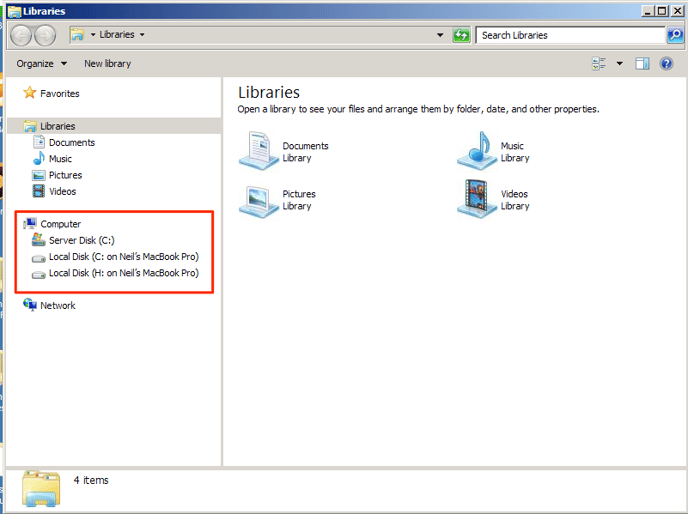This screenshot has width=688, height=514.
Task: Select Server Disk (C:) in sidebar
Action: (81, 241)
